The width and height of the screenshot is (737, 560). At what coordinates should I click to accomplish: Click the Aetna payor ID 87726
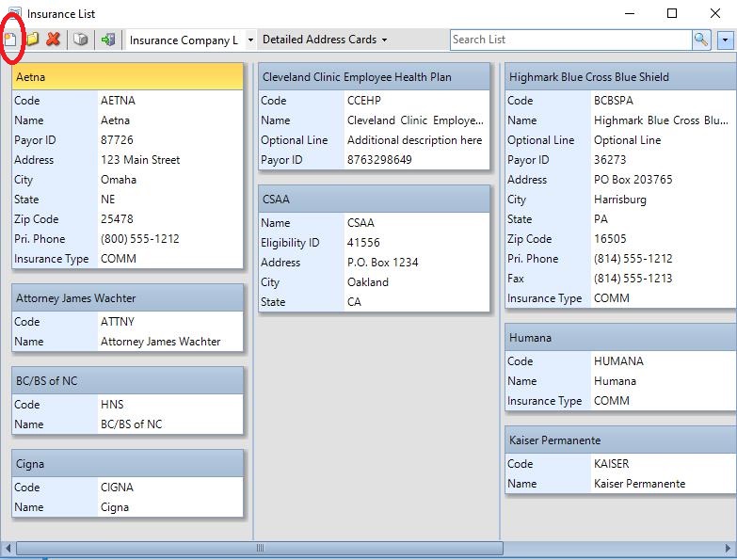[117, 140]
